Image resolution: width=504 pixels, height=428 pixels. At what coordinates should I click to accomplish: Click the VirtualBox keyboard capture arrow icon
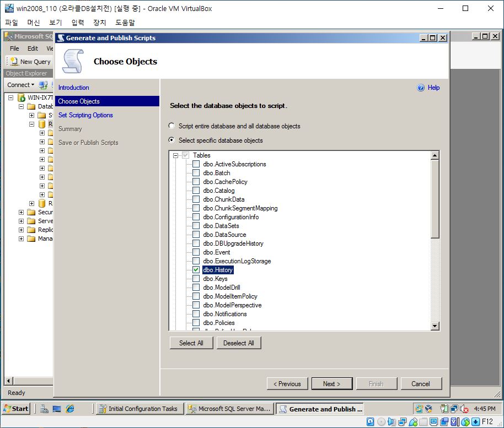tap(476, 421)
